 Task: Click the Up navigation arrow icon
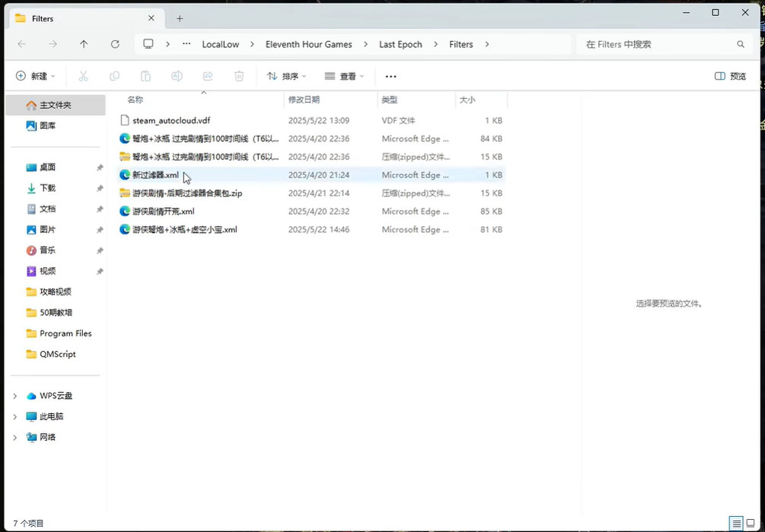pyautogui.click(x=84, y=44)
